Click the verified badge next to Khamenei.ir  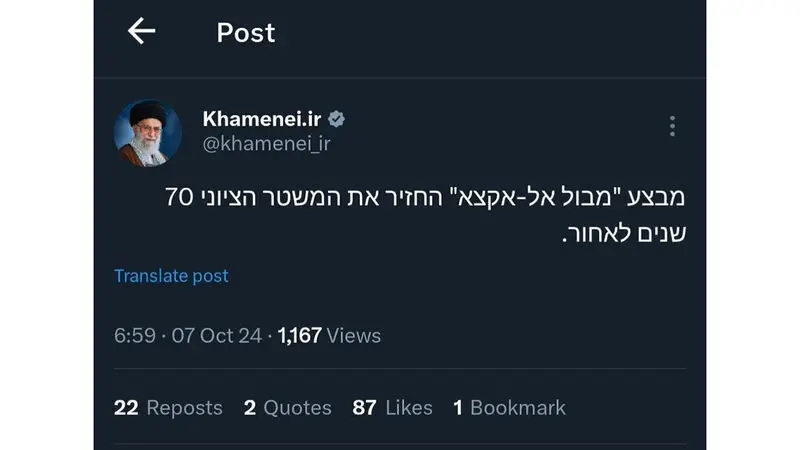click(336, 119)
